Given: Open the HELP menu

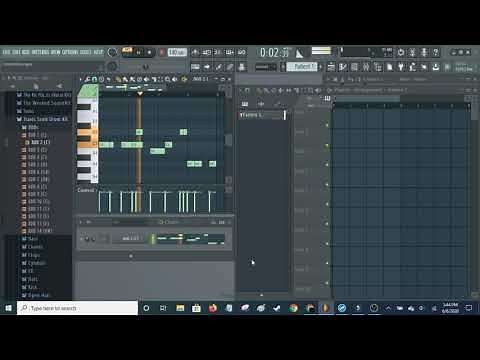Looking at the screenshot, I should (x=98, y=52).
